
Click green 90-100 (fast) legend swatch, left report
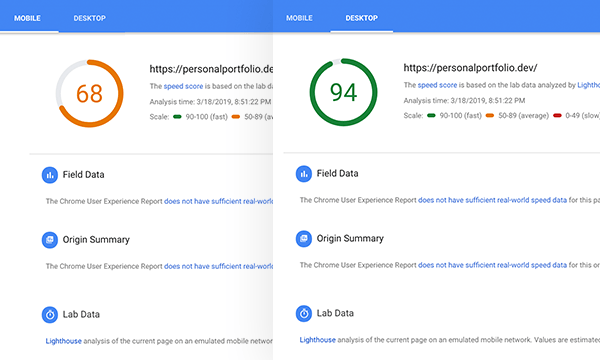click(177, 117)
